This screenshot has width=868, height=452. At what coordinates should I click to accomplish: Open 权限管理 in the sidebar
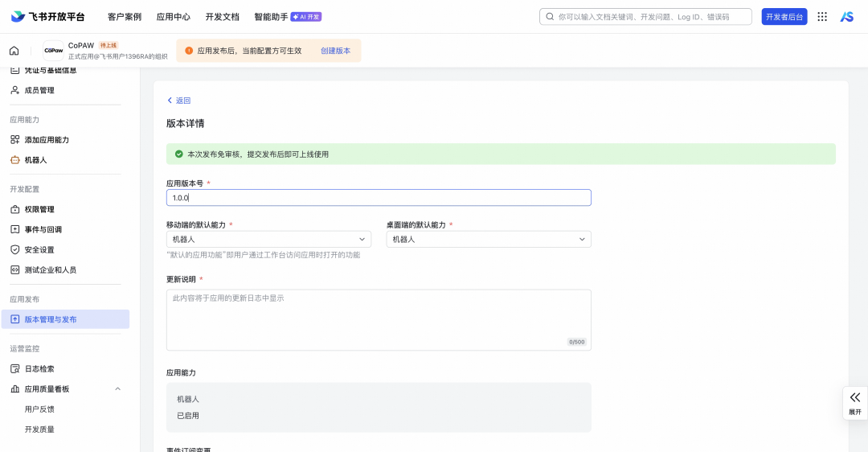[39, 209]
